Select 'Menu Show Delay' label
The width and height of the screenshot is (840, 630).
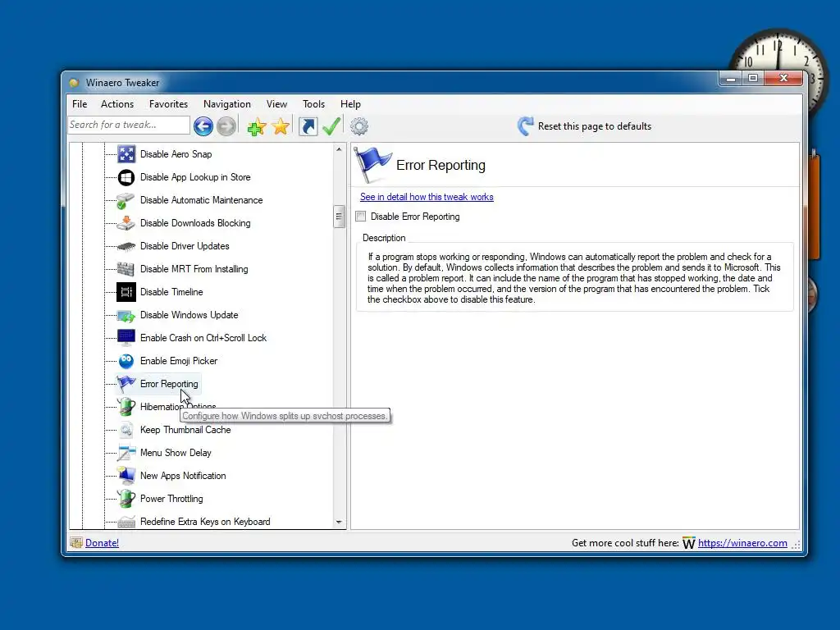(x=176, y=453)
